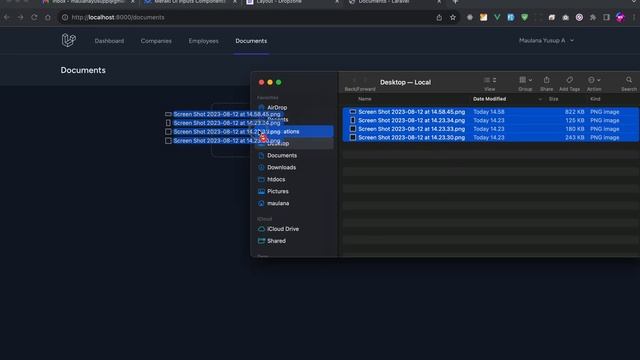Select file Screen Shot 2023-08-12 at 14.23.30.png
The width and height of the screenshot is (640, 360).
(411, 138)
